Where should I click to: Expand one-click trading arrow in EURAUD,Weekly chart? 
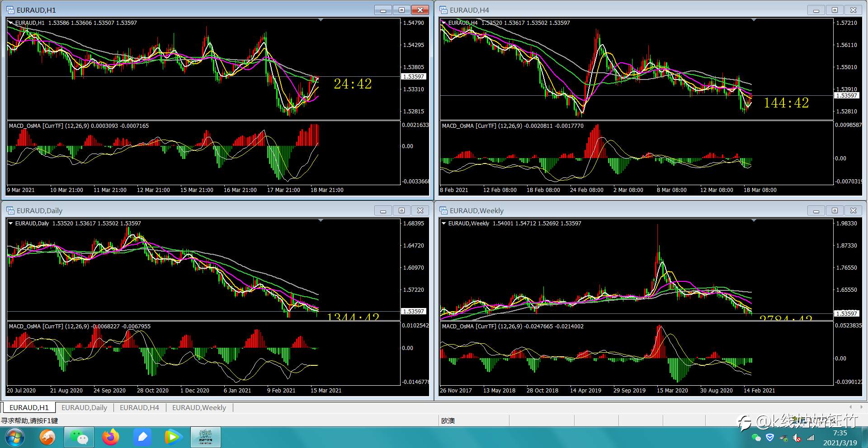444,223
